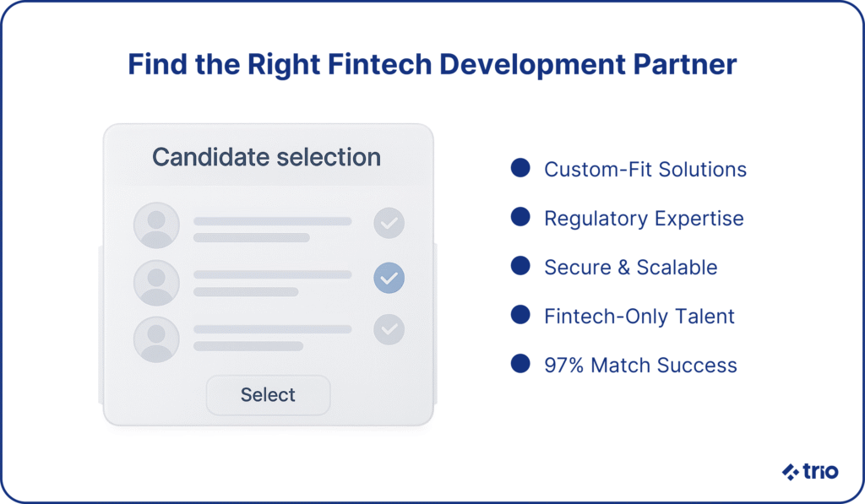The width and height of the screenshot is (865, 504).
Task: Click the second candidate's avatar icon
Action: click(x=156, y=282)
